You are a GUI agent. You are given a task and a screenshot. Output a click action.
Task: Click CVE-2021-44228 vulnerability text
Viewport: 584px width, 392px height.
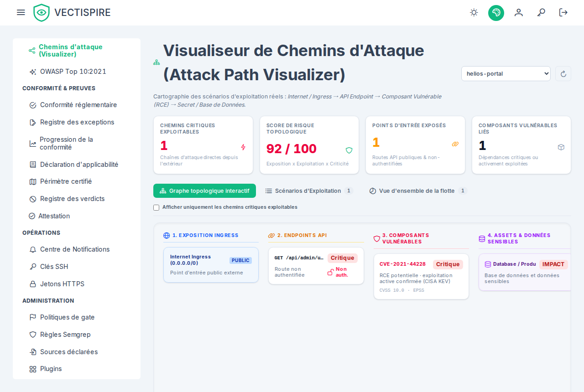402,264
